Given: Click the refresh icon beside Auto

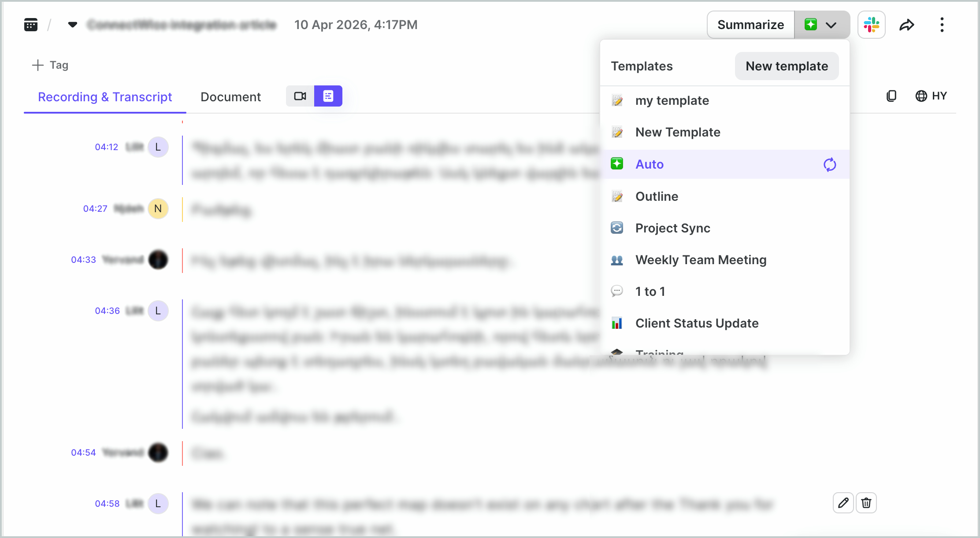Looking at the screenshot, I should [x=829, y=165].
